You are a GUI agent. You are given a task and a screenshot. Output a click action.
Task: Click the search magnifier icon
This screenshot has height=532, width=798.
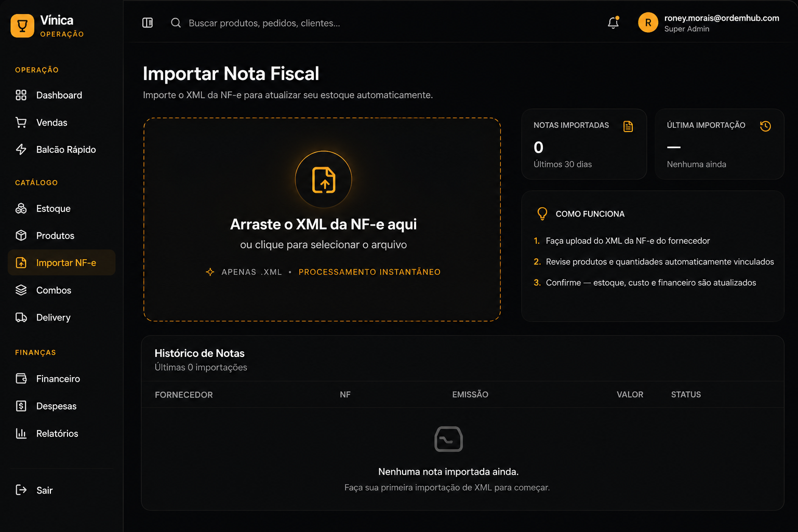pyautogui.click(x=176, y=23)
